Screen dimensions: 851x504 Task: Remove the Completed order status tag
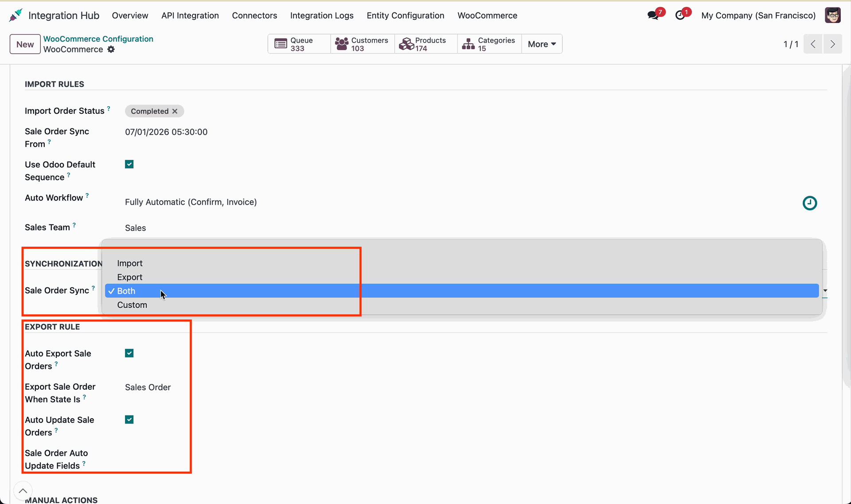(x=175, y=111)
